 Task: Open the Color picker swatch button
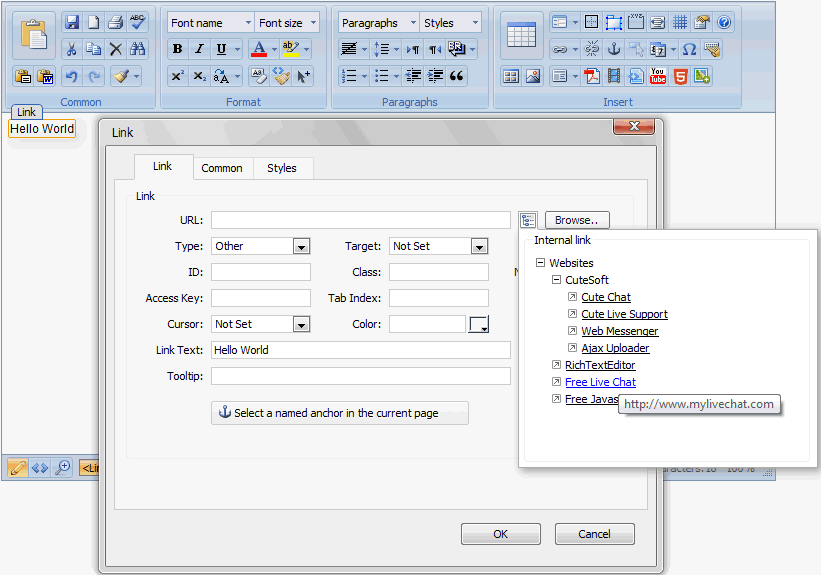[479, 324]
